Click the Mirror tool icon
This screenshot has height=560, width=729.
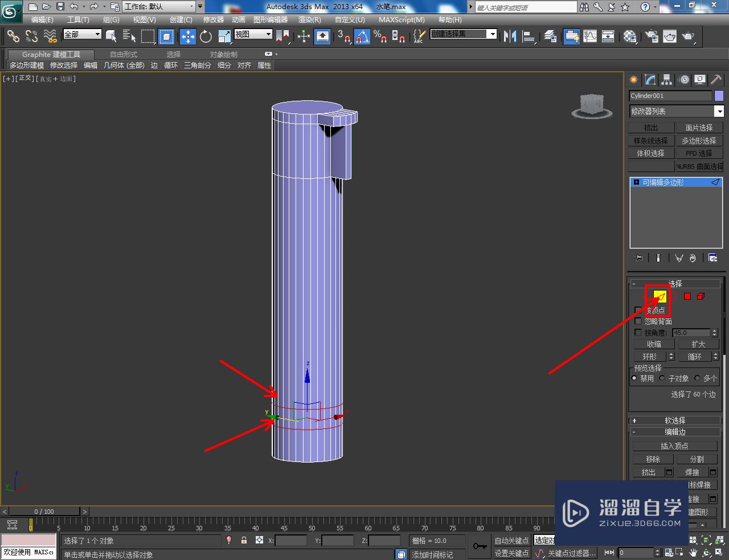click(x=510, y=36)
